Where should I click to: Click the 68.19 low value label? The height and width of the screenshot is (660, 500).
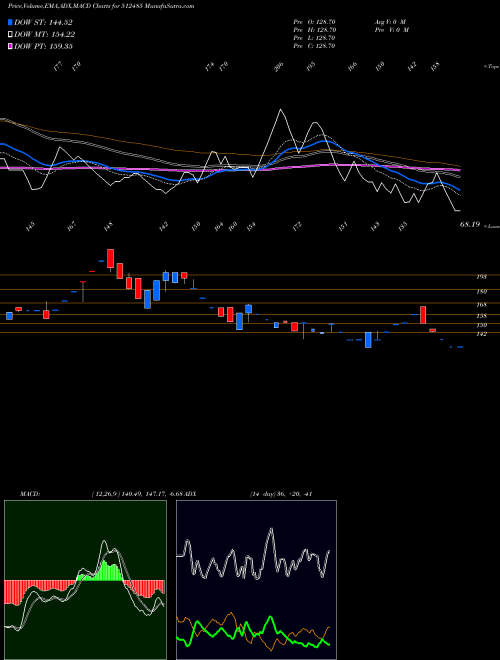click(x=470, y=225)
